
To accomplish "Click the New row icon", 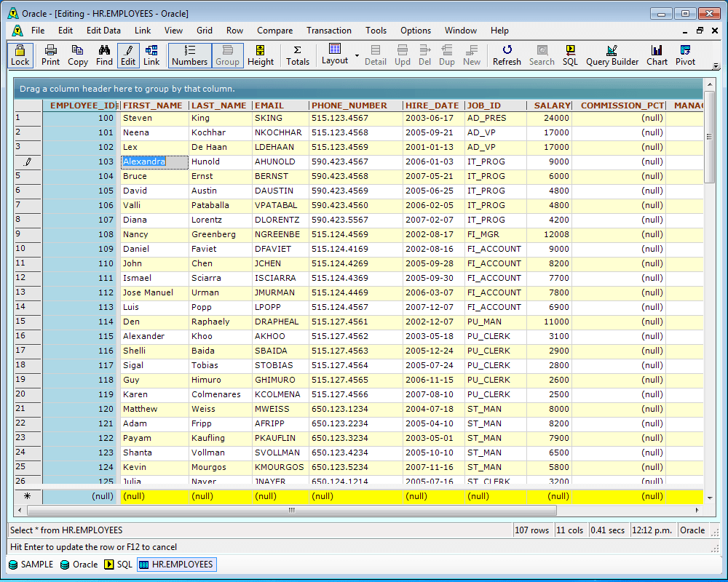I will [x=472, y=55].
